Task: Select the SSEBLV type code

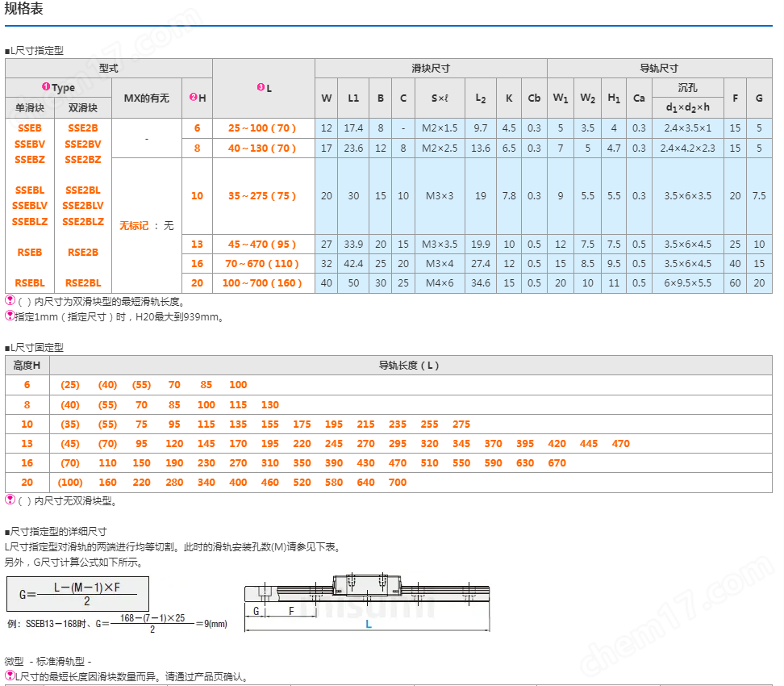Action: (x=30, y=206)
